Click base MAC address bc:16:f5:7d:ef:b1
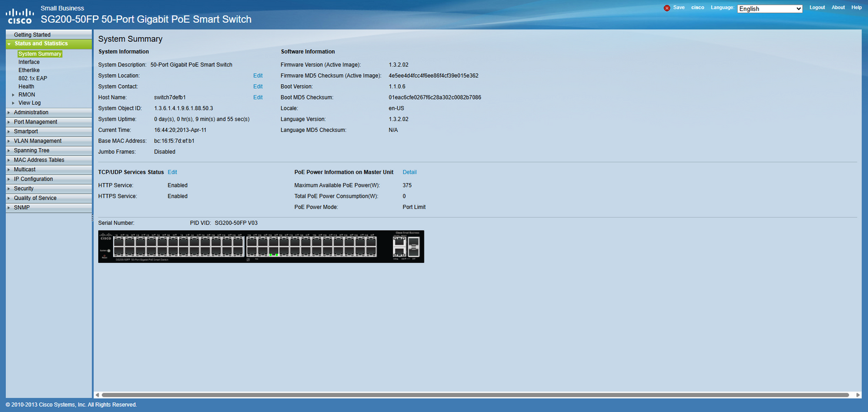This screenshot has height=412, width=868. pos(174,141)
